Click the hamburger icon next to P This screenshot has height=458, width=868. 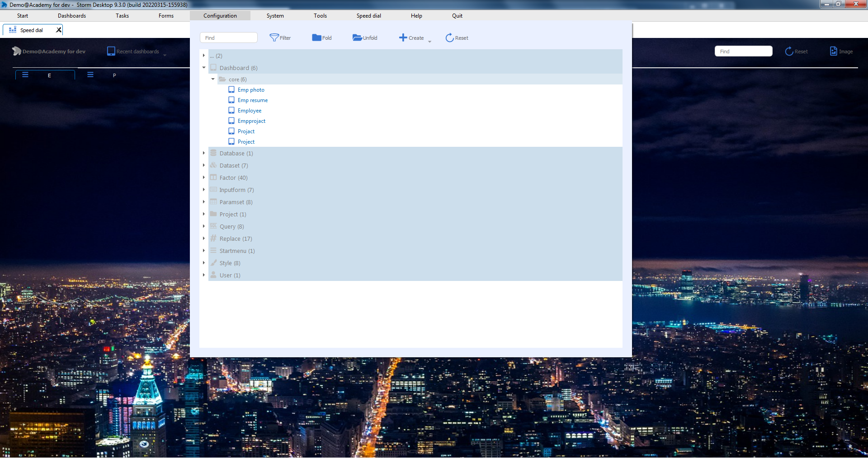[x=90, y=75]
